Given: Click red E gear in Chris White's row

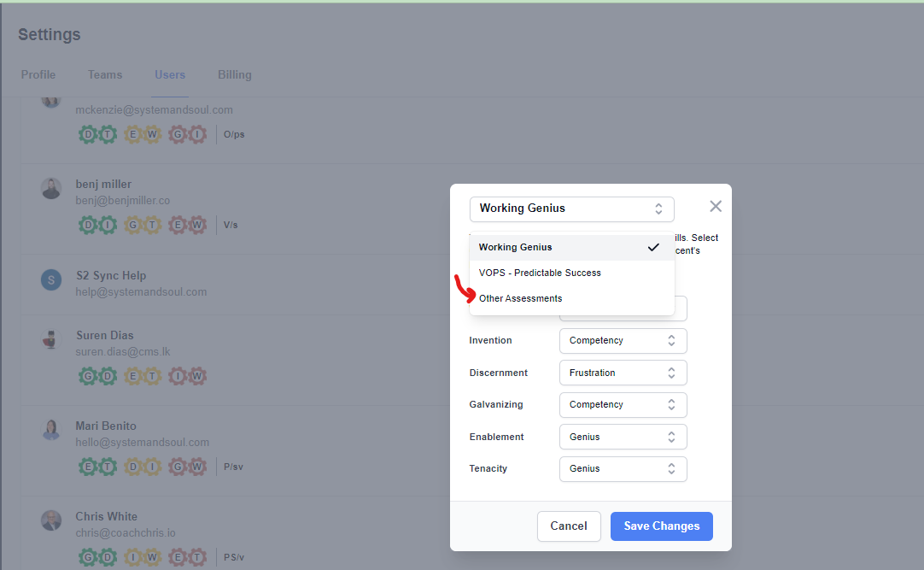Looking at the screenshot, I should pos(178,557).
